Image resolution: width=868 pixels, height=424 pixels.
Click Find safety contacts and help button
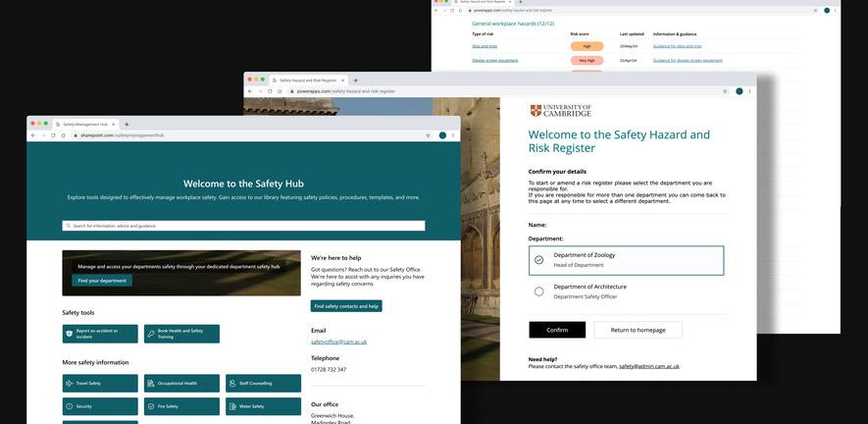(x=346, y=306)
